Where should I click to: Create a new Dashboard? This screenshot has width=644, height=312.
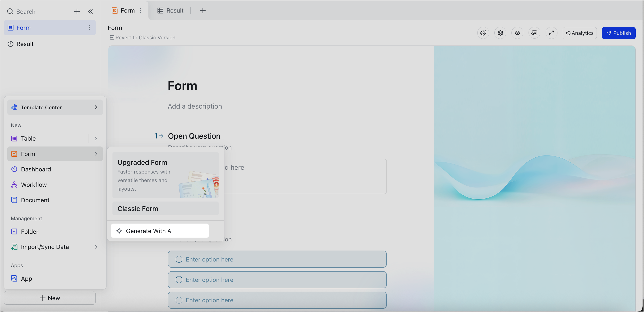[55, 170]
